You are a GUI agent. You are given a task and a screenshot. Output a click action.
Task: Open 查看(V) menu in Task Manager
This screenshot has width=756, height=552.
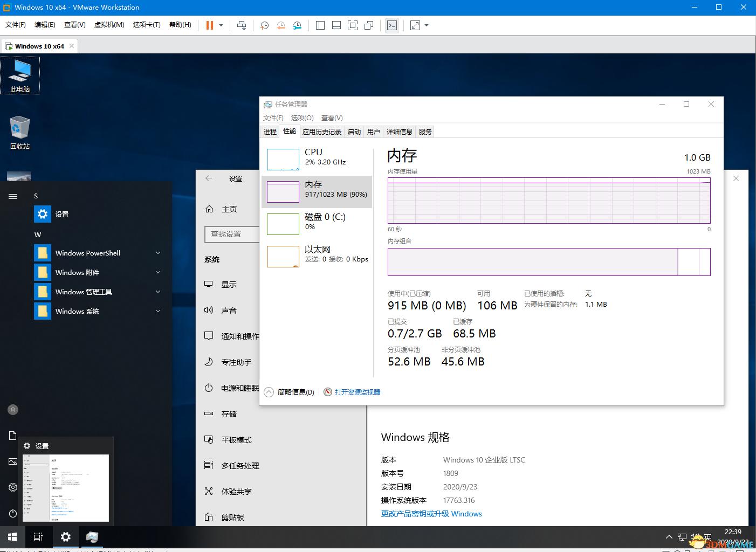(332, 118)
